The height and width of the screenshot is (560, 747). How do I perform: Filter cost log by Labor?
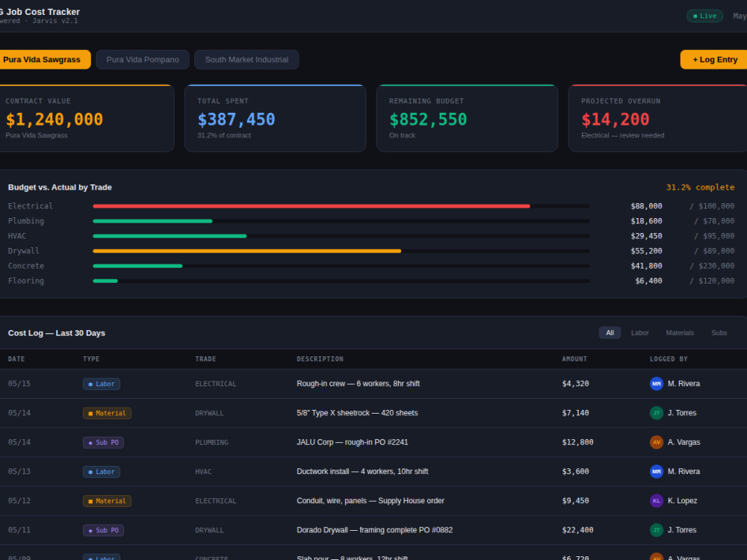(x=639, y=333)
